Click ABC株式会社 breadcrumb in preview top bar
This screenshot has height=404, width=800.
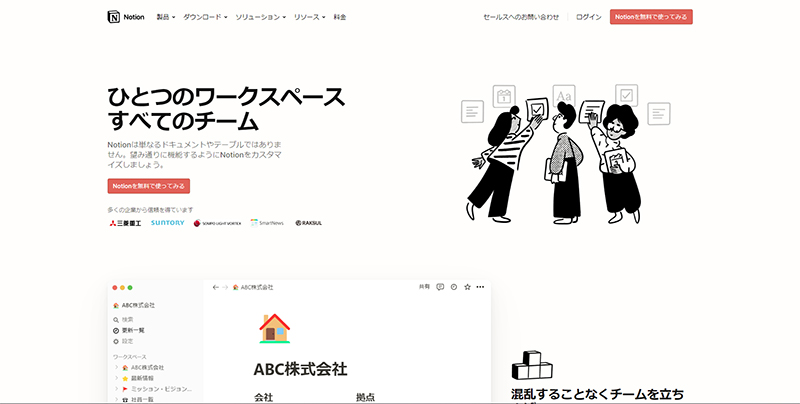tap(253, 287)
